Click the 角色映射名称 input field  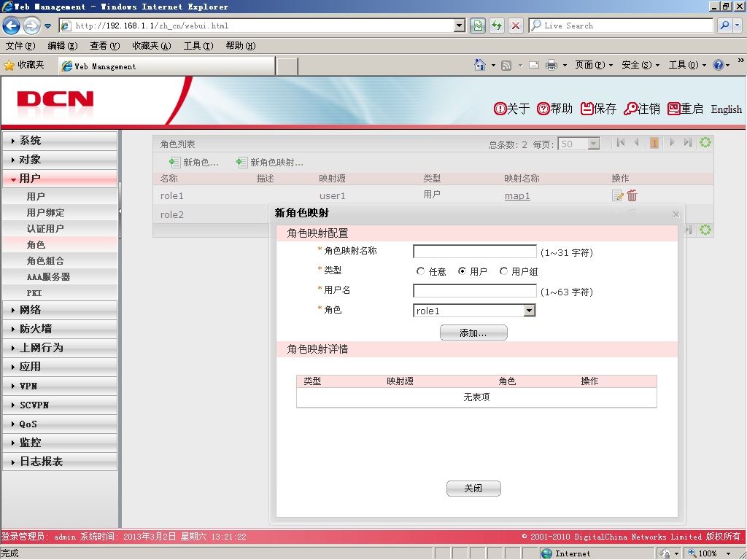pyautogui.click(x=474, y=252)
